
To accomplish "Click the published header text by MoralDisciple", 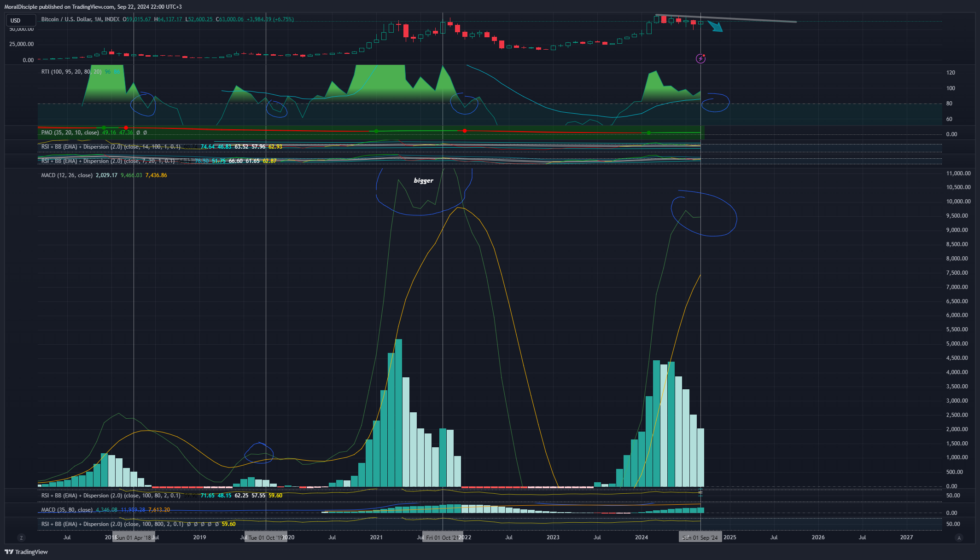I will pyautogui.click(x=93, y=7).
